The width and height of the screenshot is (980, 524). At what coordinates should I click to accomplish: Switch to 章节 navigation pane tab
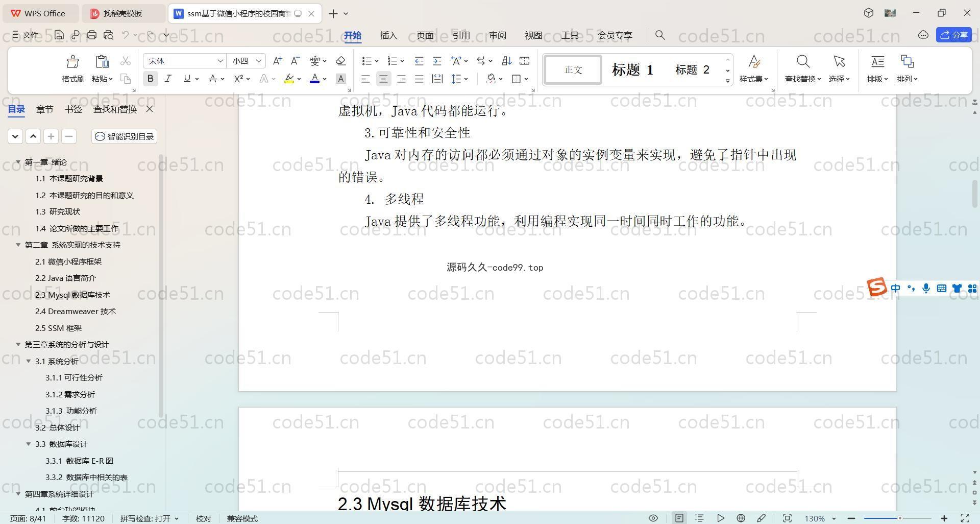[x=44, y=109]
